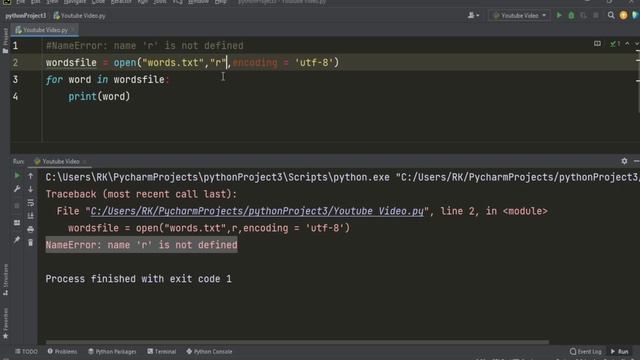Click the Run button in the bottom bar

click(620, 351)
